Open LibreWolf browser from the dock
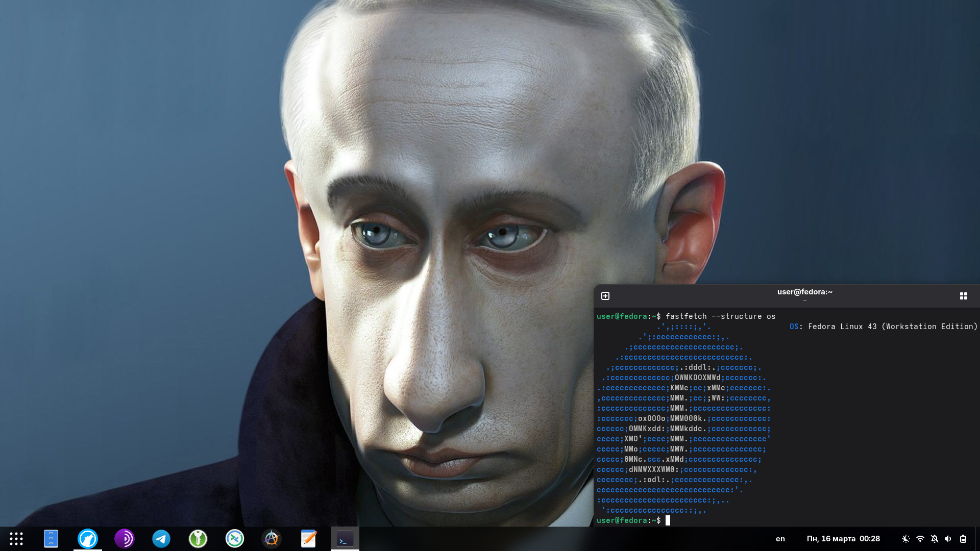The height and width of the screenshot is (551, 980). tap(88, 539)
